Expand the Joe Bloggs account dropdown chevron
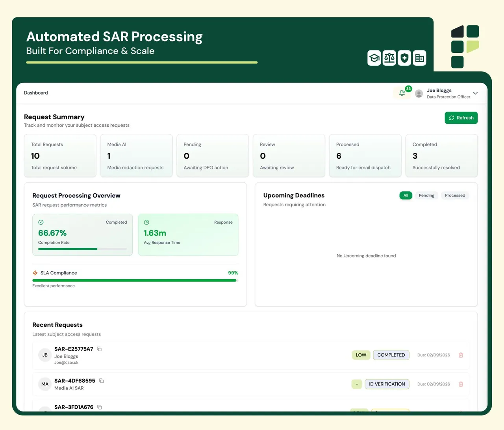Viewport: 504px width, 430px height. point(475,93)
